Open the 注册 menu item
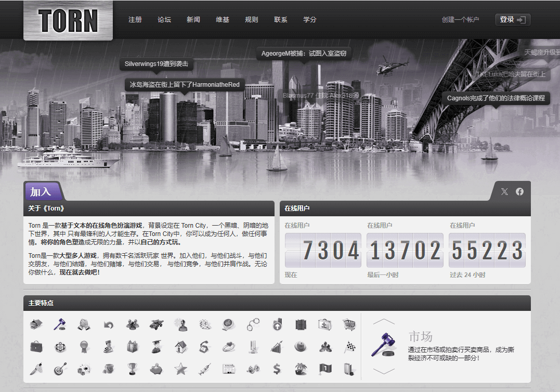 click(x=135, y=20)
